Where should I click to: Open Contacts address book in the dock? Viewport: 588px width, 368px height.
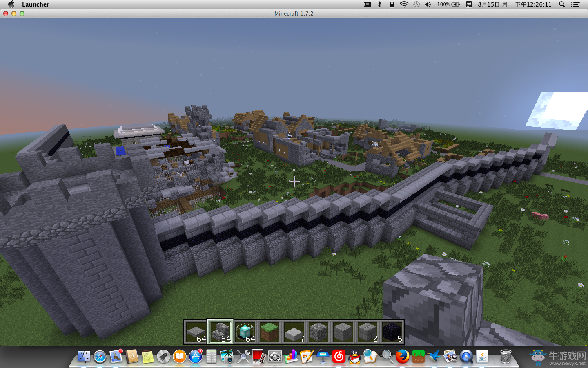[132, 357]
